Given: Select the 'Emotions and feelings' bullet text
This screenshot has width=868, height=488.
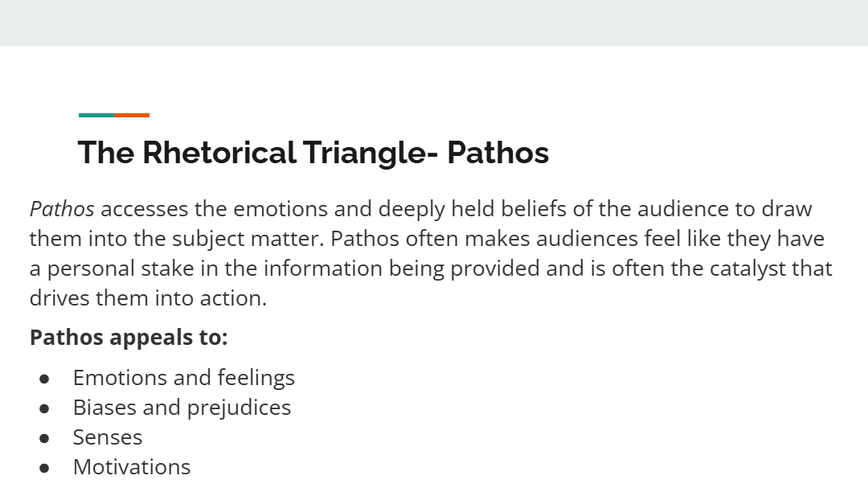Looking at the screenshot, I should pyautogui.click(x=184, y=378).
